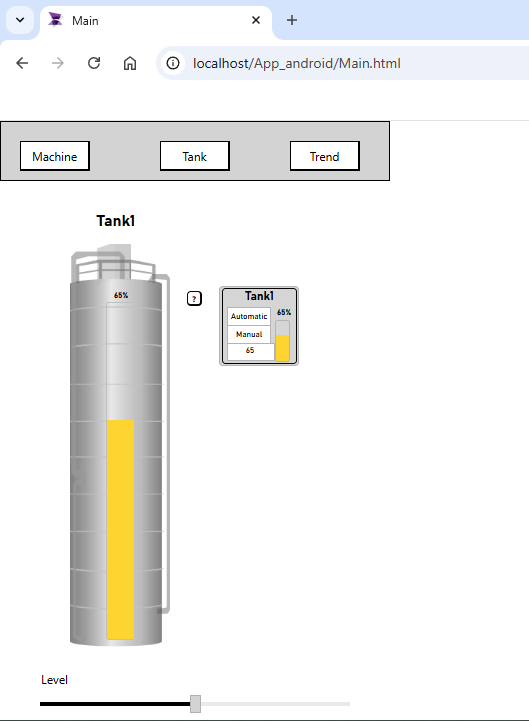Click the Tank1 value field showing 65
Screen dimensions: 529x721
pos(250,351)
